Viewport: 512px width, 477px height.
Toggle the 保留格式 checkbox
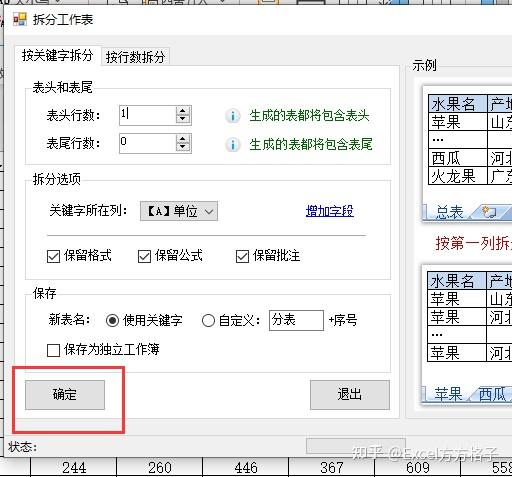[x=53, y=257]
